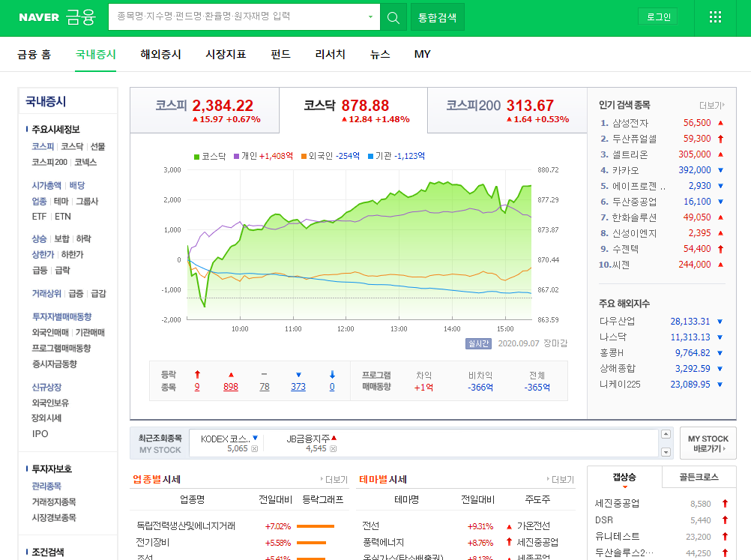Open 관리종목 in sidebar
The image size is (751, 560).
click(x=46, y=487)
